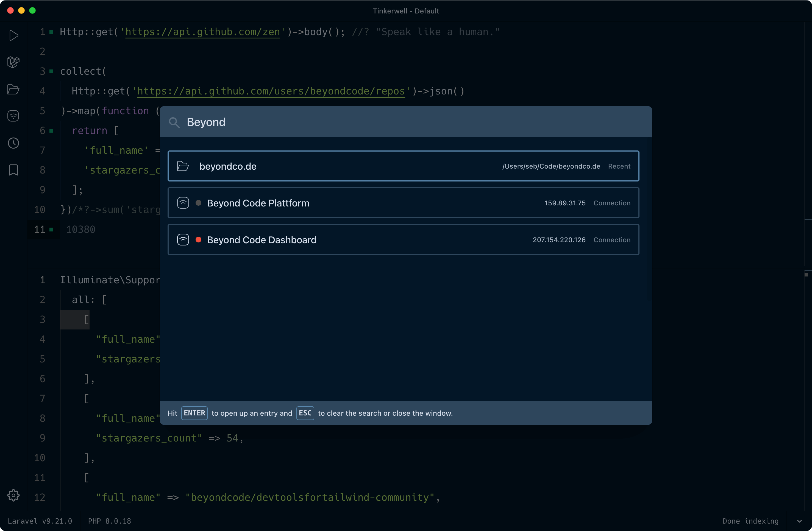Click red status dot of Dashboard
Image resolution: width=812 pixels, height=531 pixels.
[x=198, y=240]
